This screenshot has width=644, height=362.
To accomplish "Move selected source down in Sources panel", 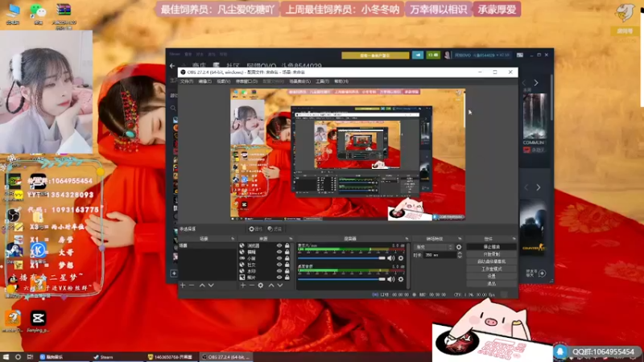I will pos(279,286).
